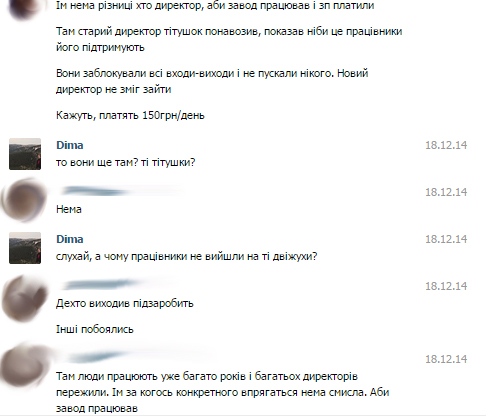Open Dima's profile name above "то вони ще там?"

(x=70, y=145)
